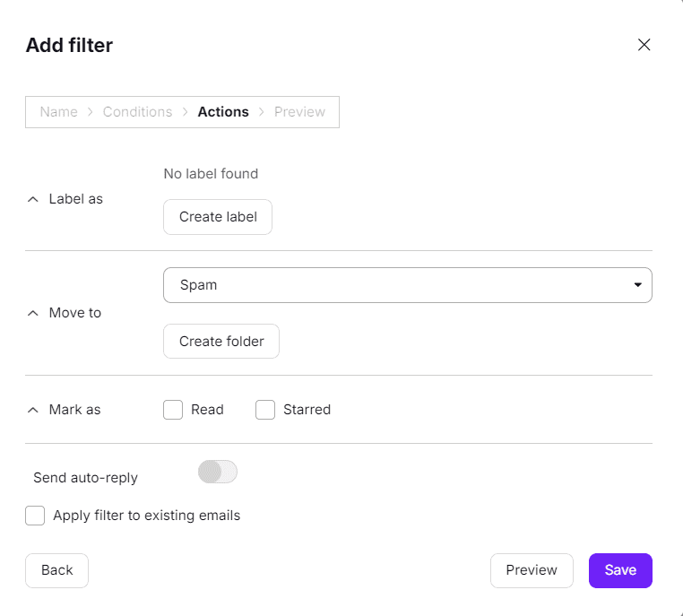Viewport: 683px width, 616px height.
Task: Open the Spam folder dropdown
Action: pos(407,285)
